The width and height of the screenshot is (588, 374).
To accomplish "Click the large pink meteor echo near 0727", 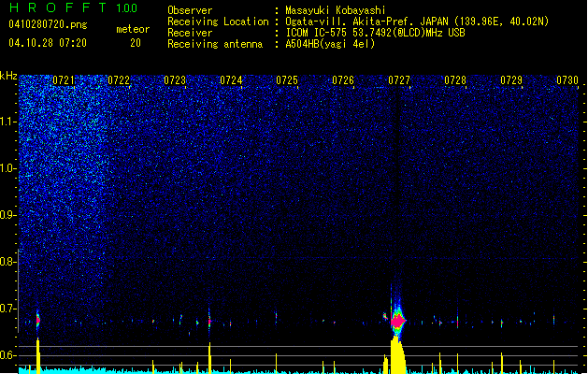I will click(398, 322).
